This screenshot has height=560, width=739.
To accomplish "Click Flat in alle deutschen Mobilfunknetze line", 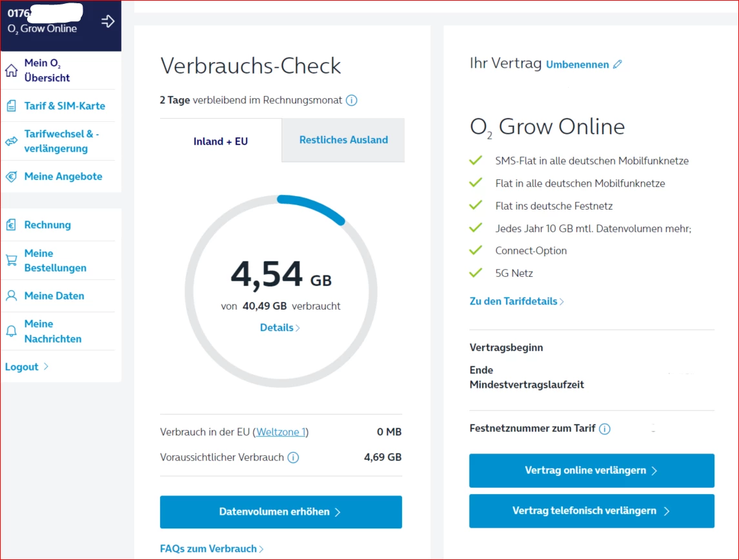I will (580, 184).
